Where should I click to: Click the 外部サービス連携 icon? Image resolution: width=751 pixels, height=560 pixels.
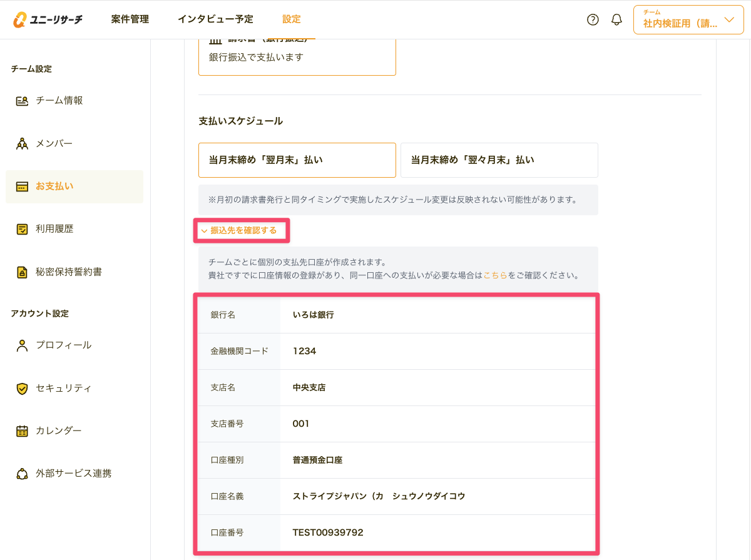[23, 474]
